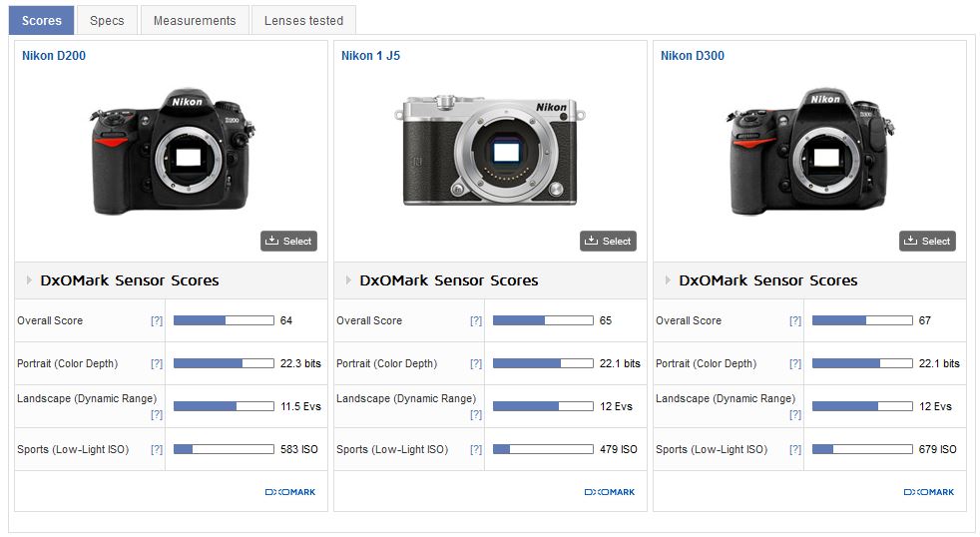The image size is (980, 537).
Task: Click the D200 Sports (Low-Light ISO) label
Action: [73, 449]
